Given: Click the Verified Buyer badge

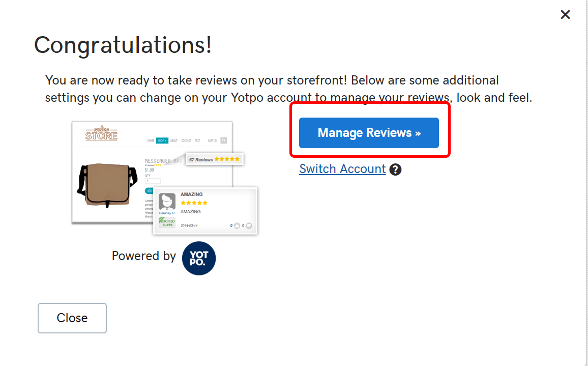Looking at the screenshot, I should click(167, 222).
